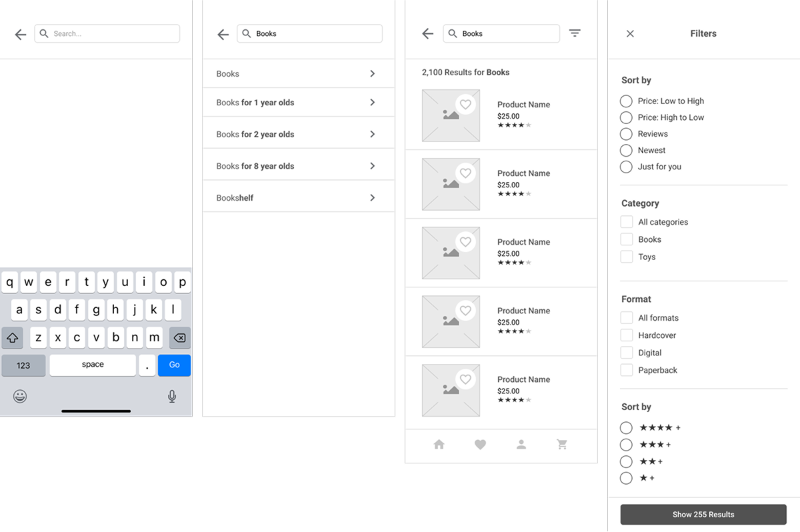Tap the q key on keyboard
The height and width of the screenshot is (532, 800).
pyautogui.click(x=9, y=282)
